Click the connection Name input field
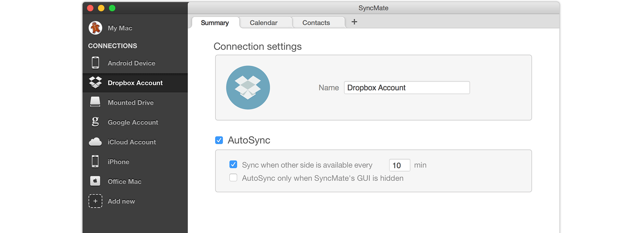This screenshot has height=233, width=644. point(407,88)
